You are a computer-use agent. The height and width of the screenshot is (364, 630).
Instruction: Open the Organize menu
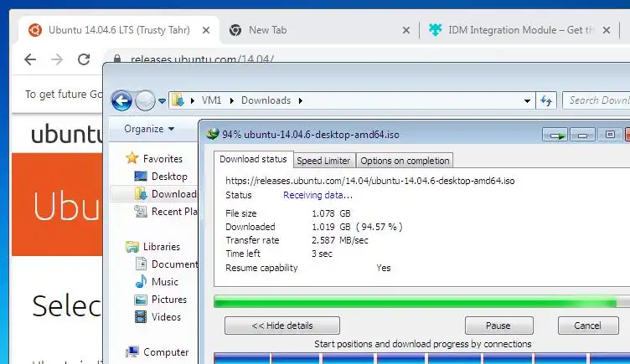click(x=148, y=129)
